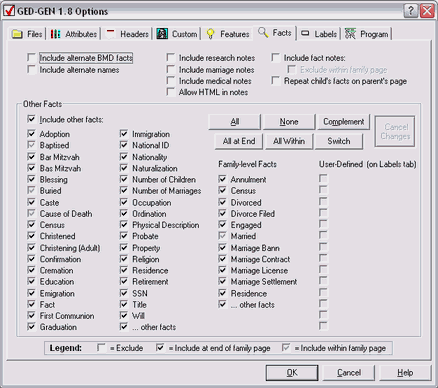Toggle the Immigration fact checkbox
The width and height of the screenshot is (438, 388).
pos(124,134)
